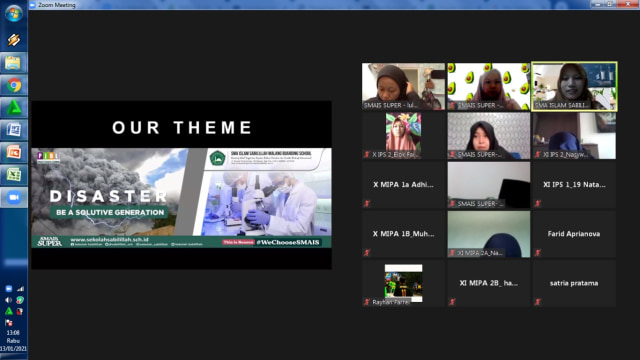
Task: Open the Action Center flag icon
Action: pyautogui.click(x=9, y=322)
